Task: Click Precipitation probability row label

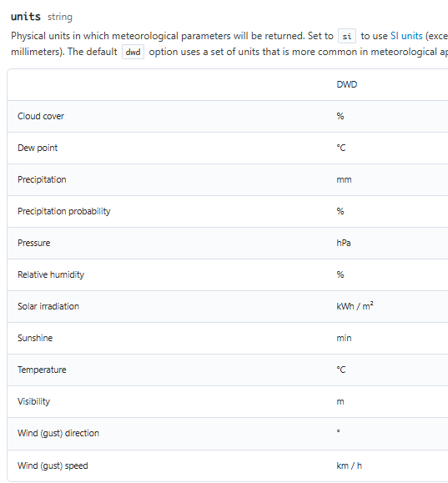Action: click(63, 211)
